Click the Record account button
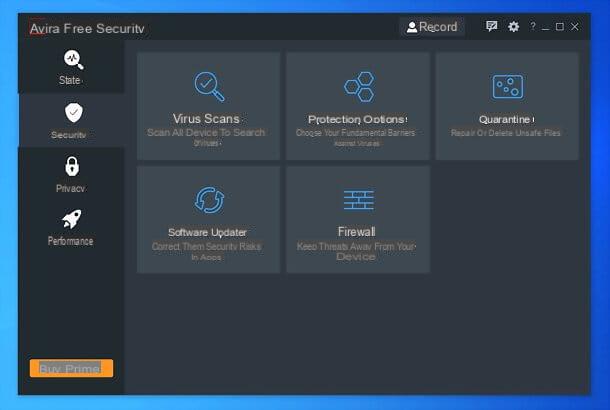This screenshot has height=410, width=610. point(432,27)
